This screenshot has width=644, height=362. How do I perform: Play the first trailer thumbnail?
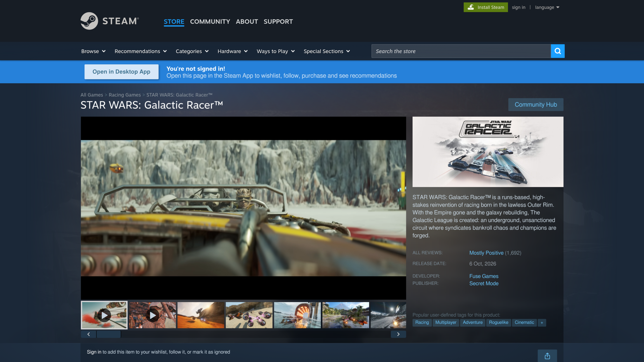click(x=104, y=315)
